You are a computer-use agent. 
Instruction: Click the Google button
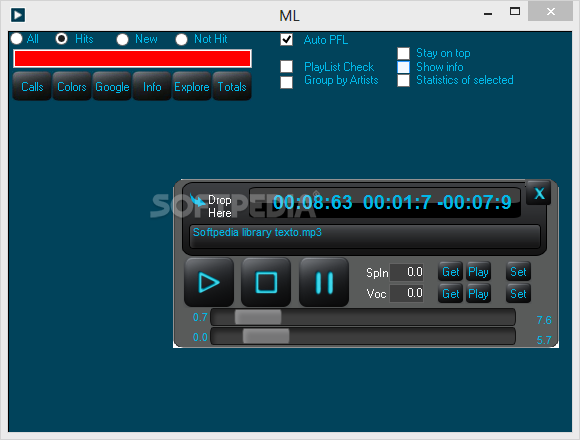(112, 87)
